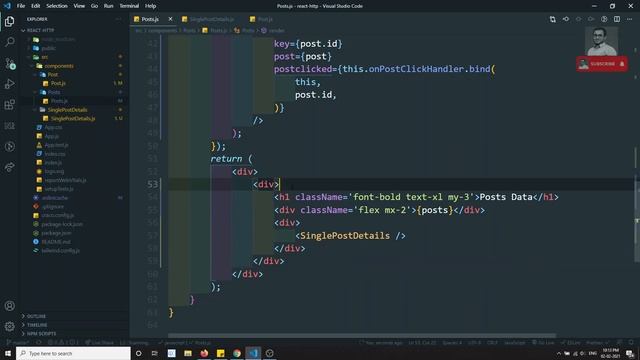Screen dimensions: 640x360
Task: Open tailwind.config.js in the file tree
Action: coord(60,251)
